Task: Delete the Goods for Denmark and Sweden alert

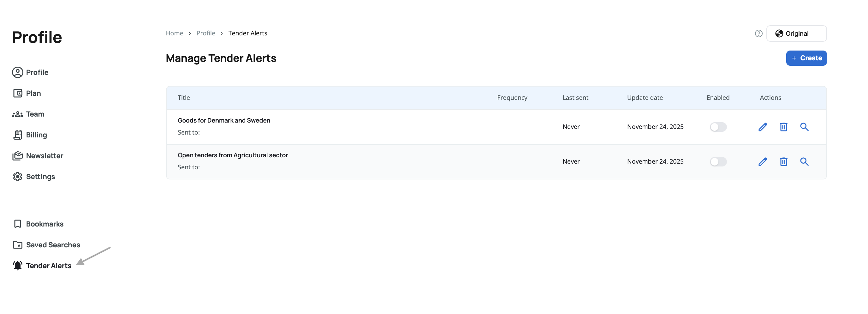Action: (x=783, y=127)
